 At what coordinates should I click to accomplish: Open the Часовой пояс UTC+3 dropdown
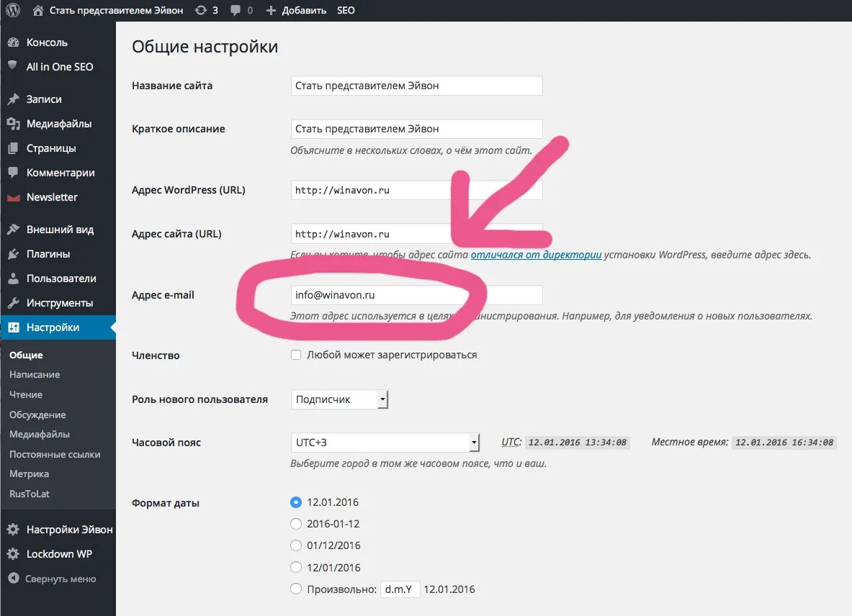(385, 443)
